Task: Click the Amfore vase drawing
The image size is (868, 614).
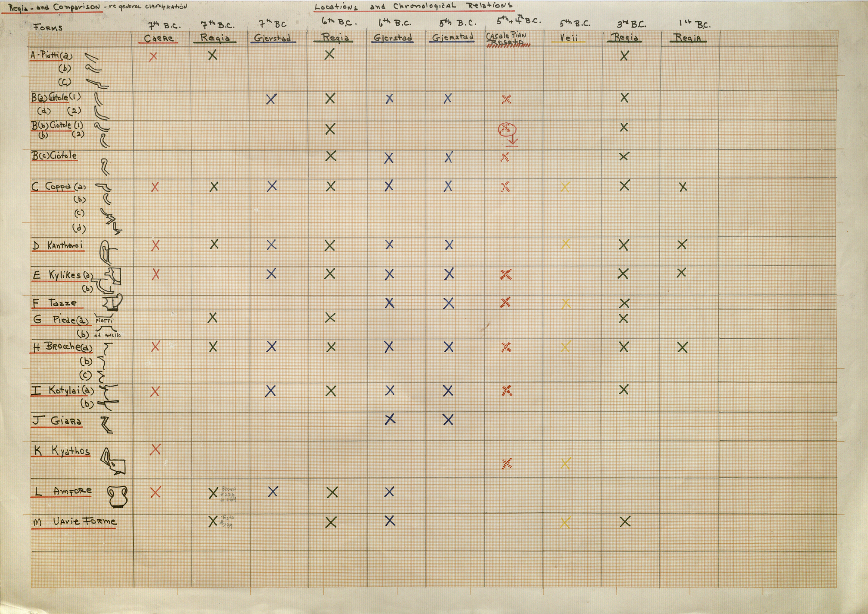Action: point(118,496)
